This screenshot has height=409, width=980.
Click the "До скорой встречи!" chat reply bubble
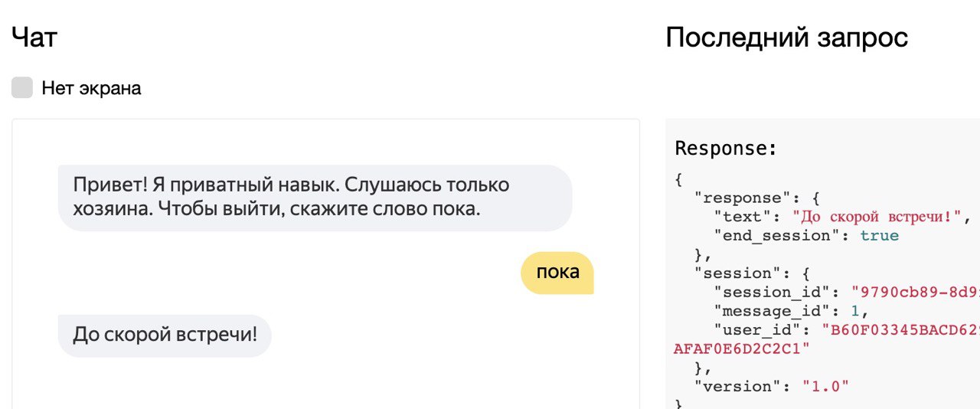click(165, 335)
